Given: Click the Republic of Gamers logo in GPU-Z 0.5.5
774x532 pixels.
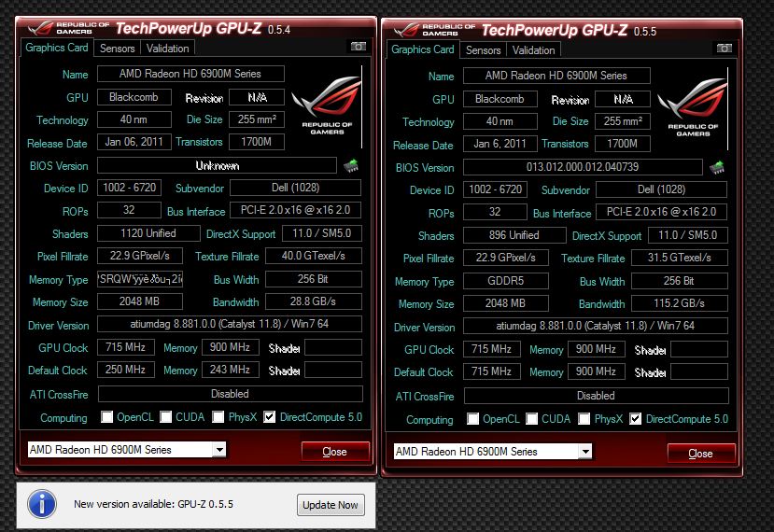Looking at the screenshot, I should tap(693, 107).
